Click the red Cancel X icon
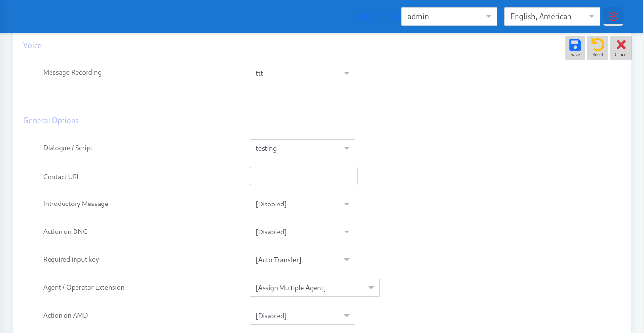This screenshot has width=644, height=333. click(621, 48)
